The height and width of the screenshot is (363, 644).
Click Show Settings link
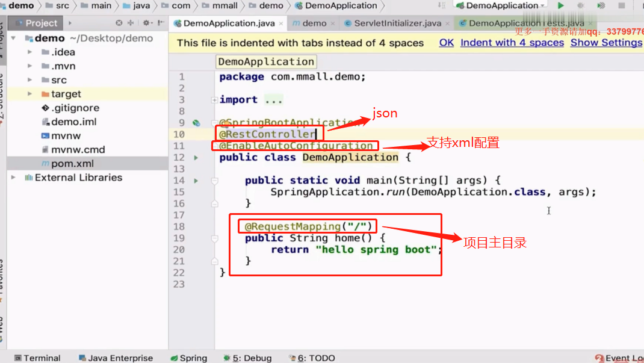point(606,43)
